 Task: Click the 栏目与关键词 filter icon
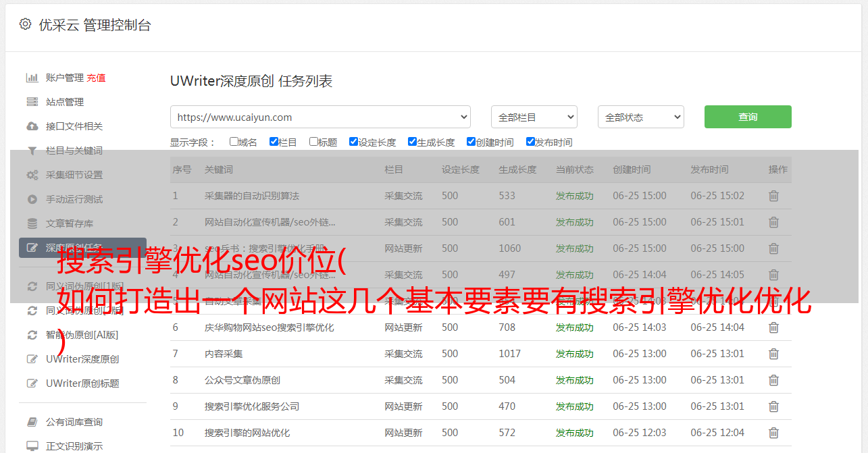point(32,151)
